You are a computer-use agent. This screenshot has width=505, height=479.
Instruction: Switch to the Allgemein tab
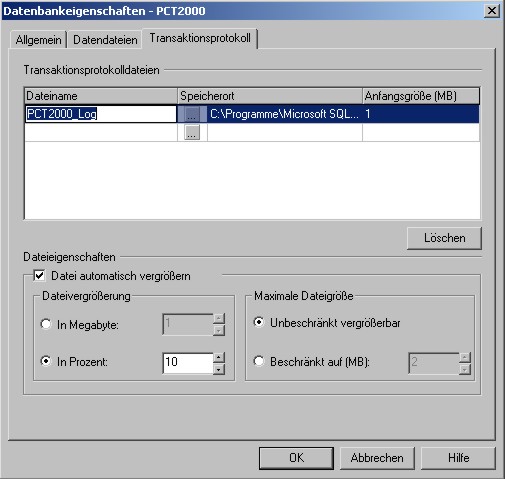tap(38, 40)
